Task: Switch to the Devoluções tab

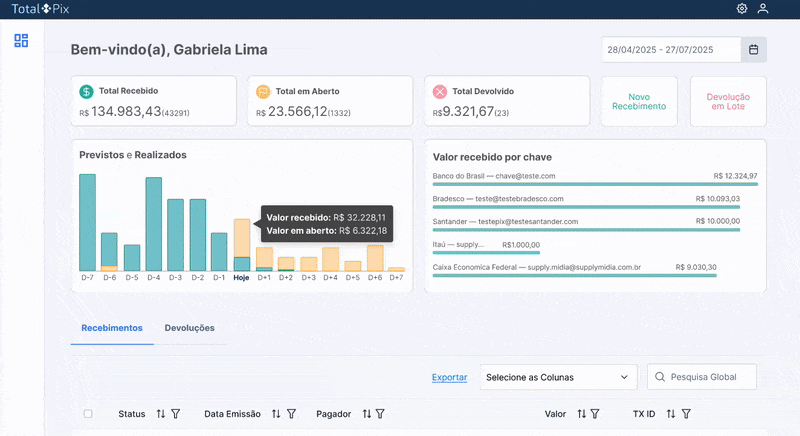Action: click(189, 328)
